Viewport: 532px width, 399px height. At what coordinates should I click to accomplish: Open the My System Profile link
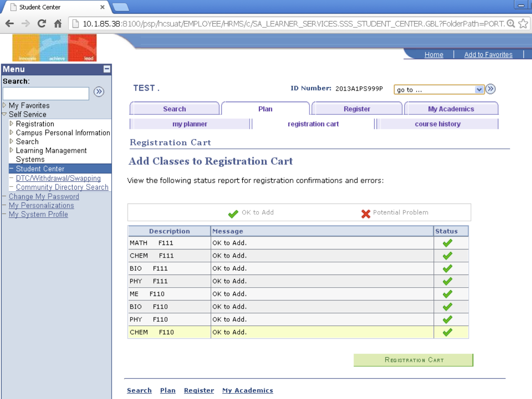tap(38, 214)
